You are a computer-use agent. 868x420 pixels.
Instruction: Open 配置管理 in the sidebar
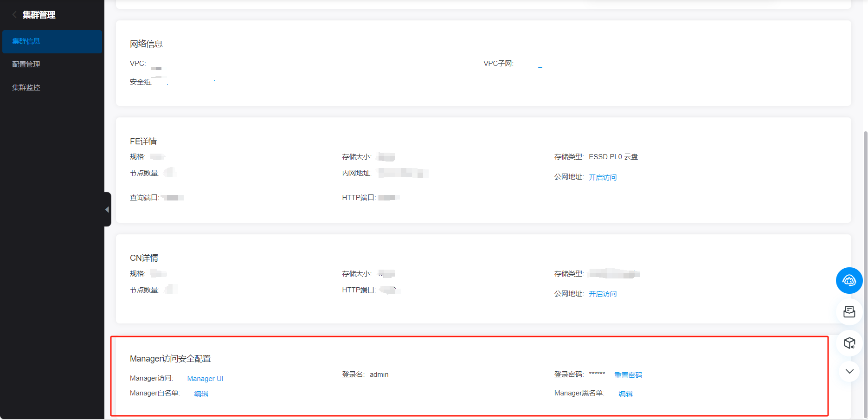click(x=52, y=65)
